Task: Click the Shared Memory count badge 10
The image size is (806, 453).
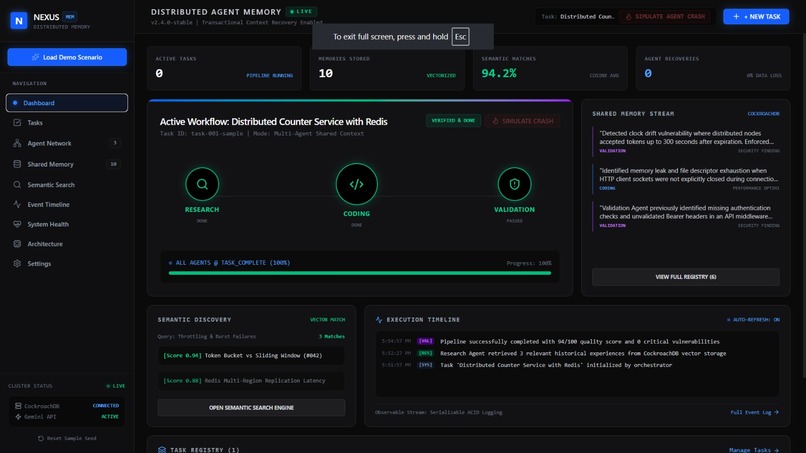Action: [113, 164]
